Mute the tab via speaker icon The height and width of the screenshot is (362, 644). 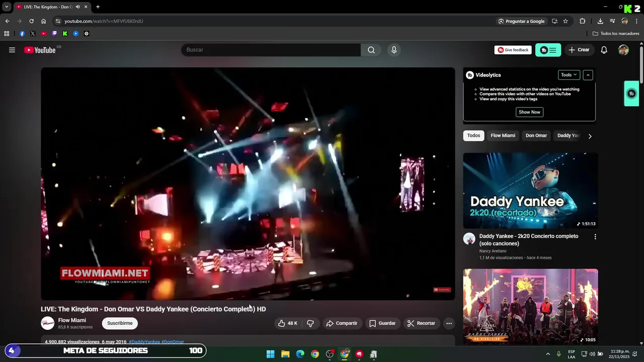point(77,7)
